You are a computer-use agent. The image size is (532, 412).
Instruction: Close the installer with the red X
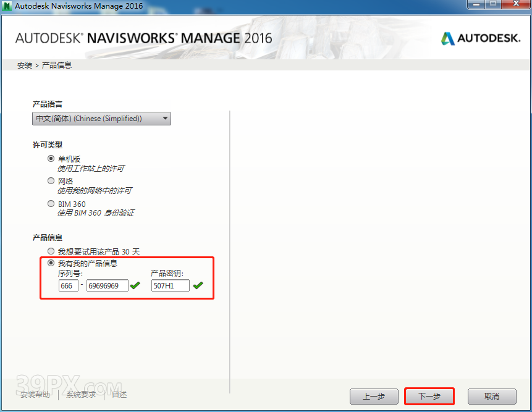tap(515, 5)
